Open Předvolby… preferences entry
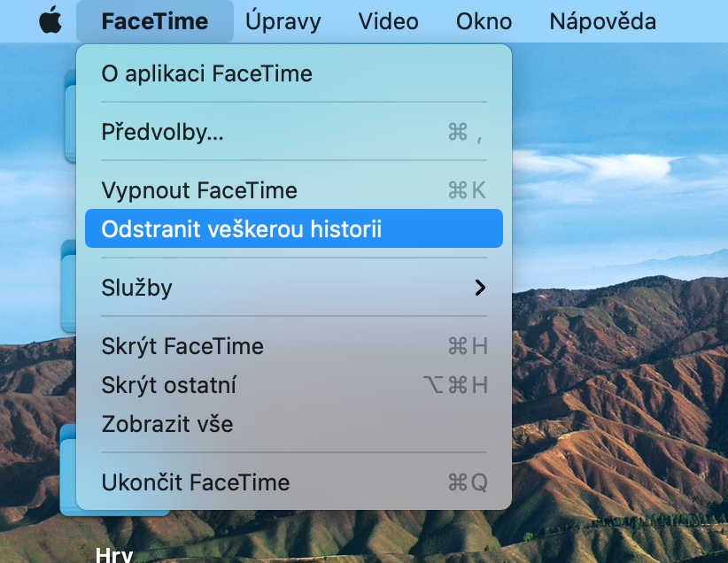This screenshot has width=728, height=563. [x=163, y=132]
